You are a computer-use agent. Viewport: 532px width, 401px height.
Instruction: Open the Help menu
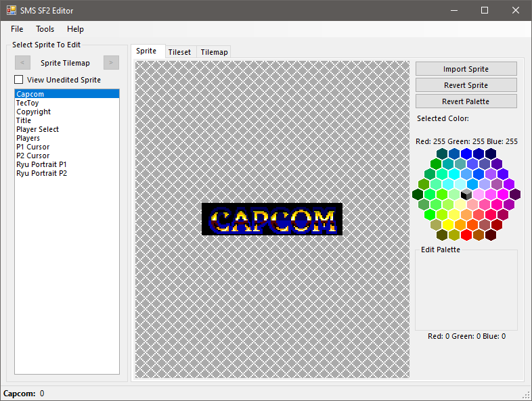(75, 29)
